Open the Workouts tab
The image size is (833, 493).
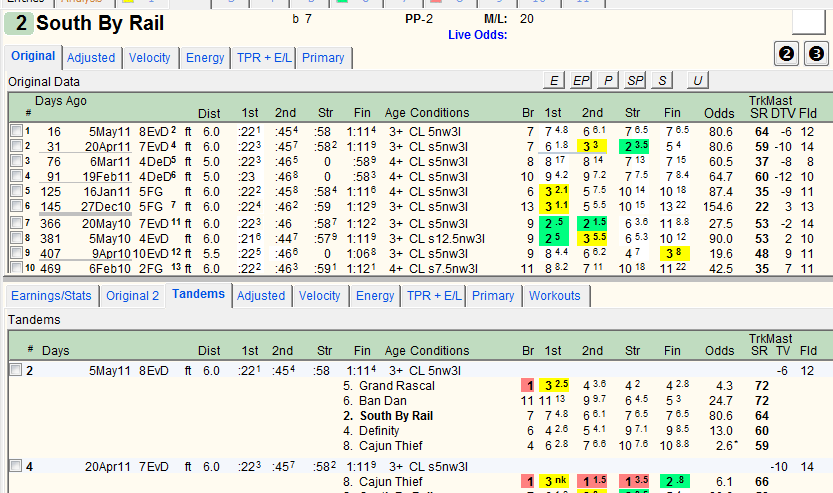pyautogui.click(x=555, y=296)
